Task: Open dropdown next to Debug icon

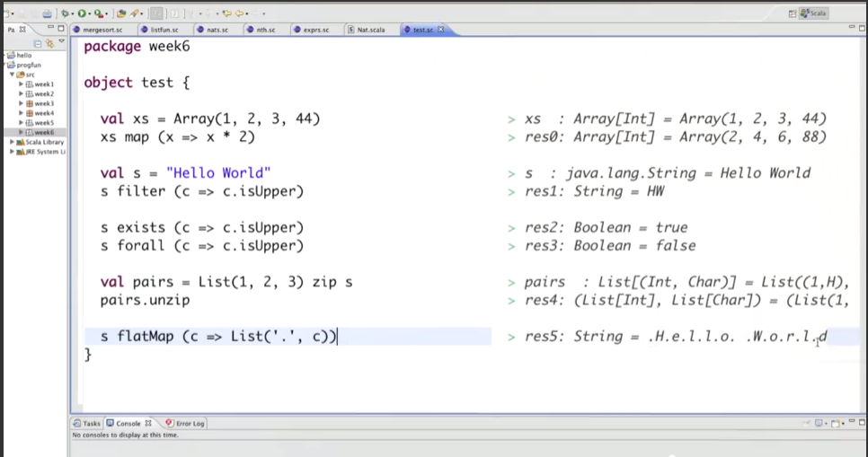Action: pyautogui.click(x=73, y=13)
